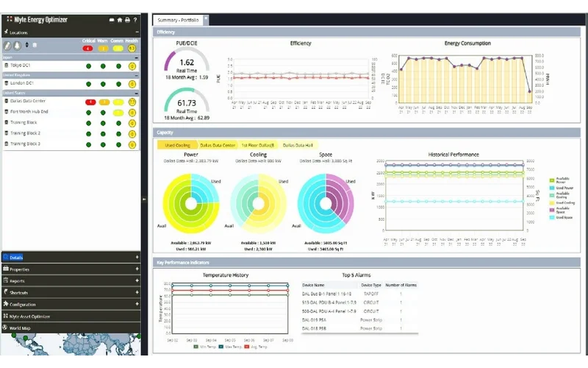Select the Summary - Portfolio tab
Screen dimensions: 588x368
[x=178, y=20]
